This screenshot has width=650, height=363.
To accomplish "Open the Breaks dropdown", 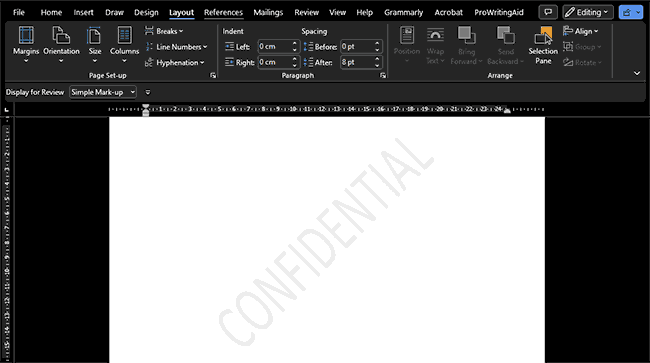I will coord(164,31).
